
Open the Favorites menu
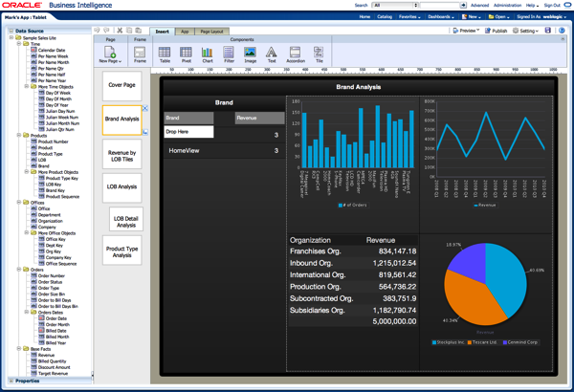(x=409, y=17)
